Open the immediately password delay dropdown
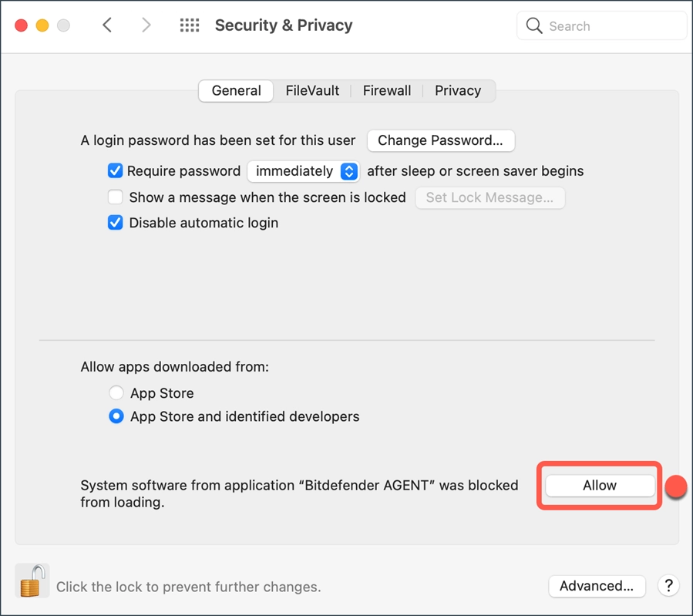693x616 pixels. (304, 171)
